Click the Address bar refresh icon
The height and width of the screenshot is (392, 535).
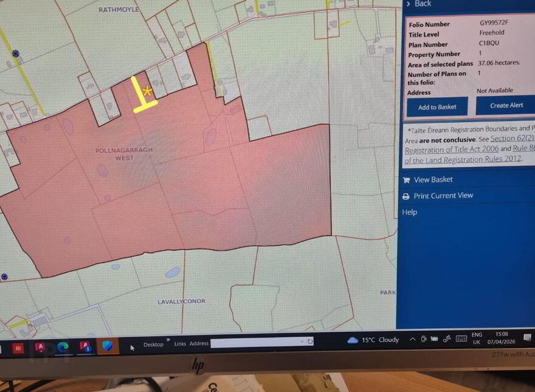(310, 341)
